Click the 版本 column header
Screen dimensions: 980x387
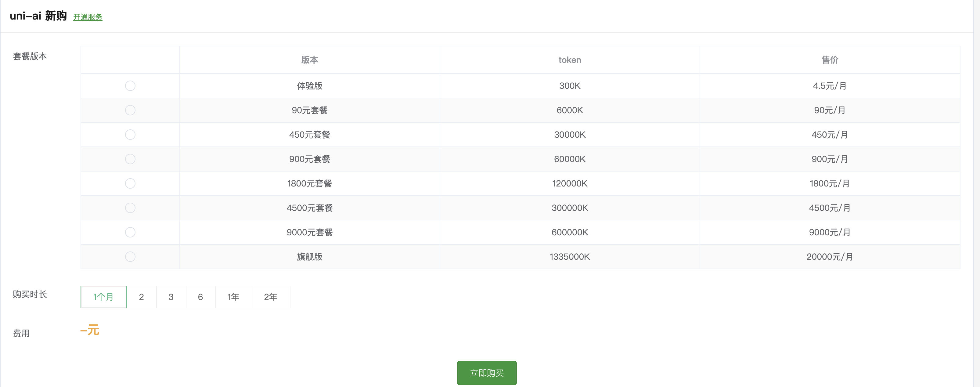[310, 60]
